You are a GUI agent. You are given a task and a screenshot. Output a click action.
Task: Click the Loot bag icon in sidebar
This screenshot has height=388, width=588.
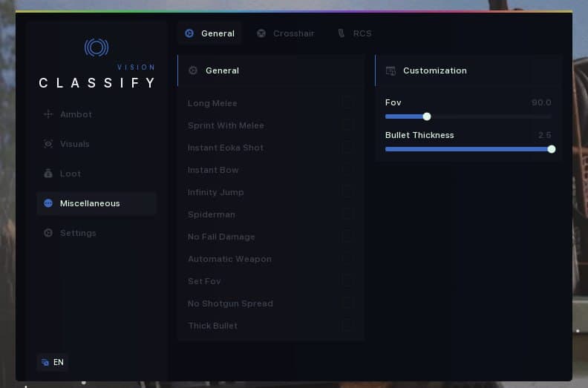pyautogui.click(x=48, y=174)
